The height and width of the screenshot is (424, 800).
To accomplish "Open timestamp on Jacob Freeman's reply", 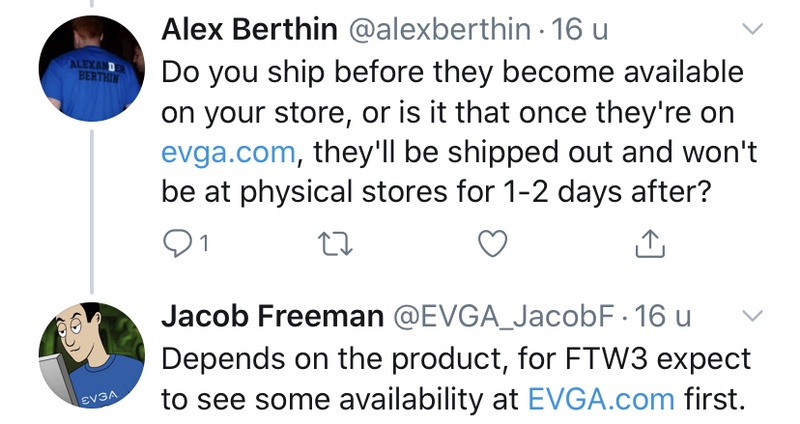I will pyautogui.click(x=664, y=318).
